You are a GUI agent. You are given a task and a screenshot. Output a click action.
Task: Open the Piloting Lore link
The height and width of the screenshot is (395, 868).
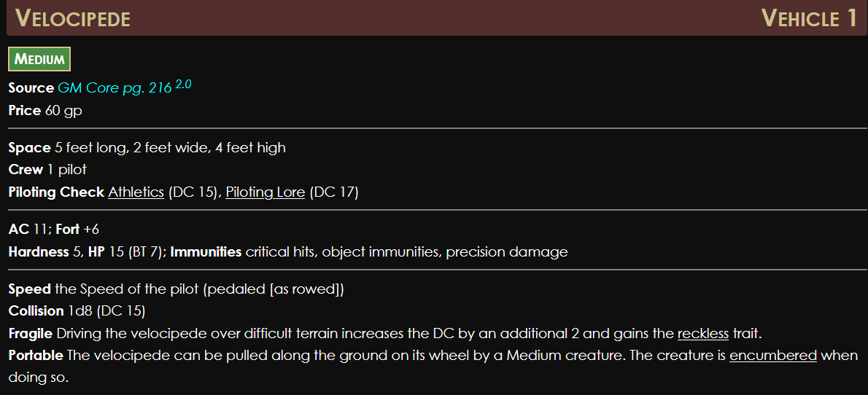265,192
